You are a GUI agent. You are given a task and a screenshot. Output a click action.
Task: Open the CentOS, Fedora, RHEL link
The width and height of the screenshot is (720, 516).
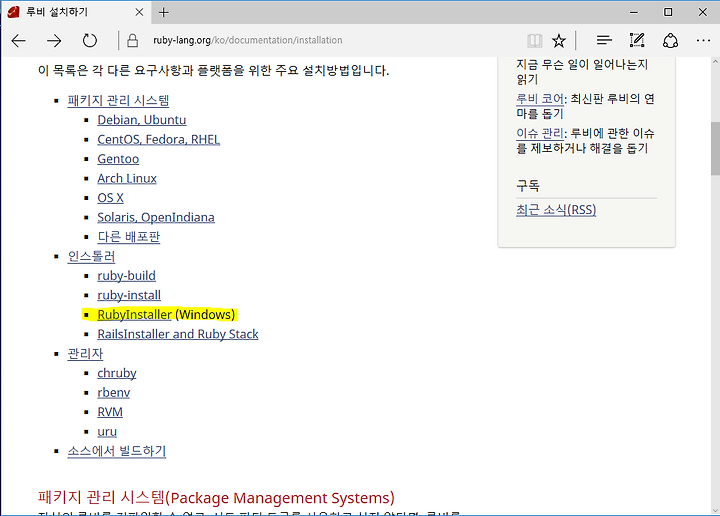click(x=158, y=139)
